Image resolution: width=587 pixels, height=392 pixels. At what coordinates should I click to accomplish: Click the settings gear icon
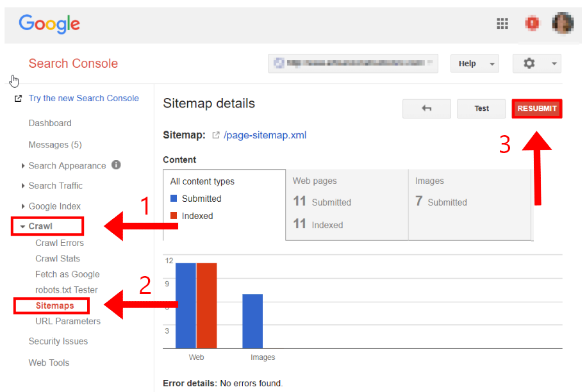[529, 63]
